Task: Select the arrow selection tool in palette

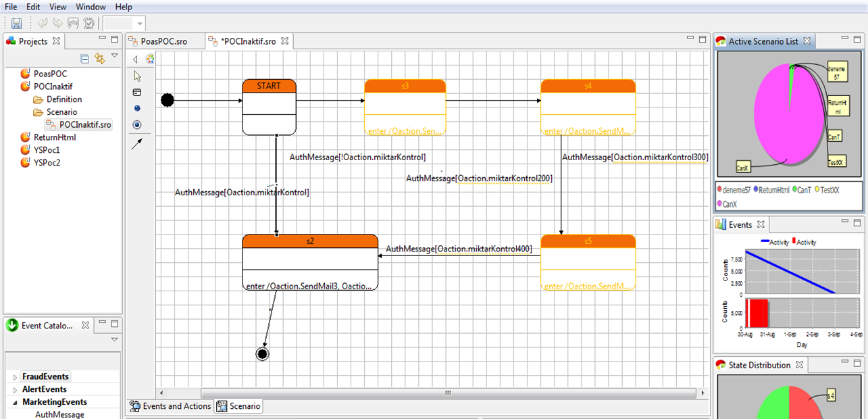Action: pos(138,76)
